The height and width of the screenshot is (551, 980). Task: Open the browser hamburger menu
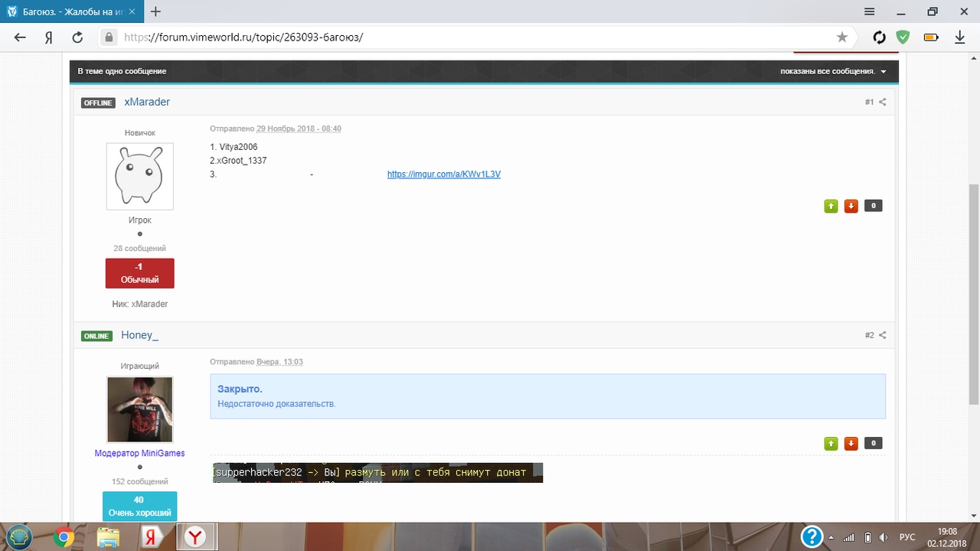(x=870, y=11)
